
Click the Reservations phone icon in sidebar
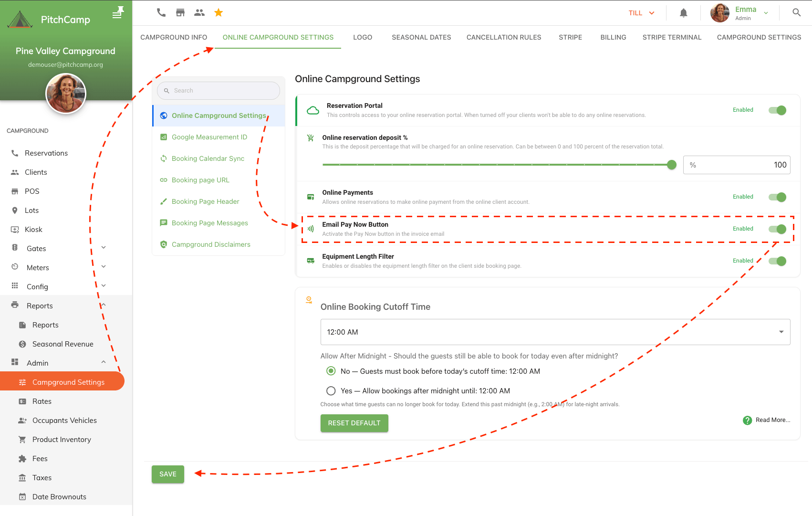[15, 153]
